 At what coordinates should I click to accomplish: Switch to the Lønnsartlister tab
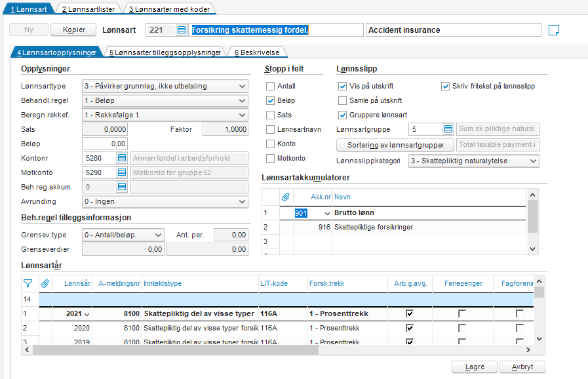click(x=88, y=9)
